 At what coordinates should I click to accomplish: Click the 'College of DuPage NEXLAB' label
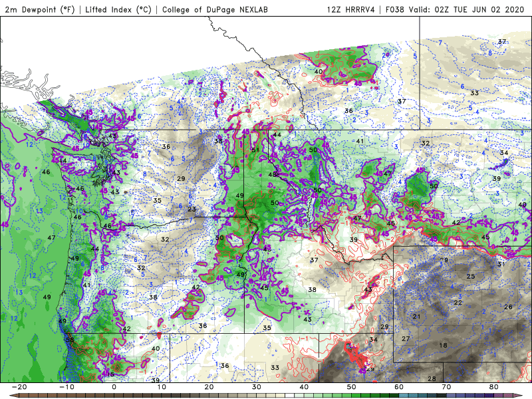coord(215,9)
